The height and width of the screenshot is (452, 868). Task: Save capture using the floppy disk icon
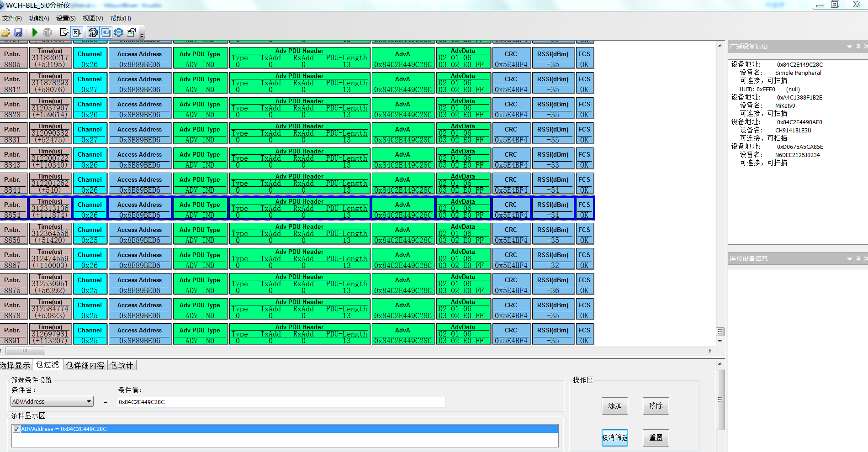point(18,32)
